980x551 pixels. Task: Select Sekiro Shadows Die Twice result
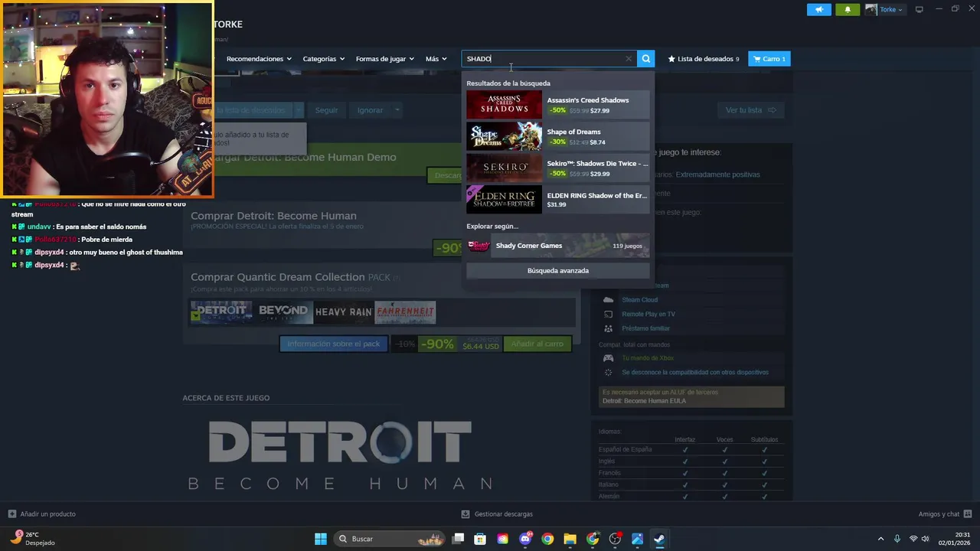[558, 168]
